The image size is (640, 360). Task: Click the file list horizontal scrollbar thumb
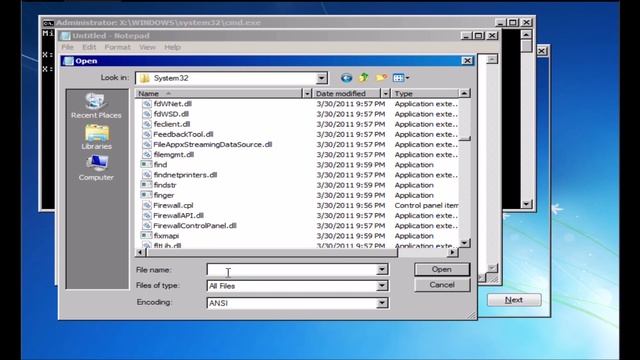pyautogui.click(x=272, y=253)
